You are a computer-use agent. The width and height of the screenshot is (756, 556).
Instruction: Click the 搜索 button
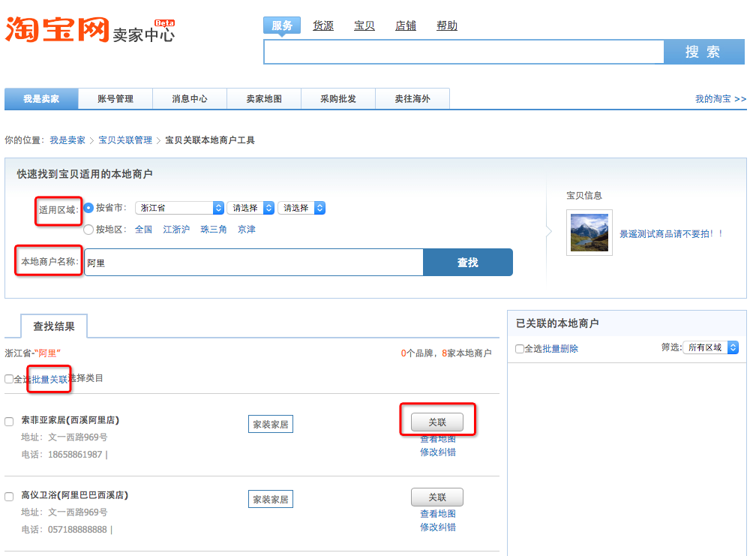(704, 52)
